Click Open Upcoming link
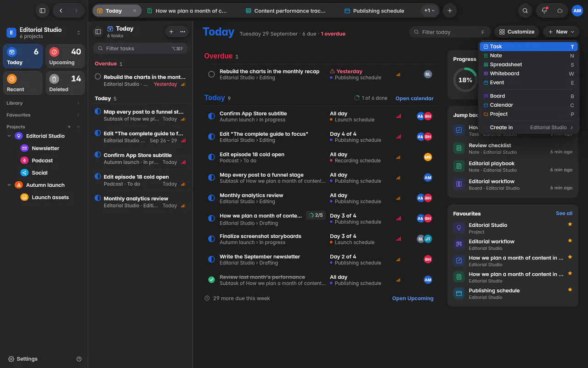 [413, 298]
